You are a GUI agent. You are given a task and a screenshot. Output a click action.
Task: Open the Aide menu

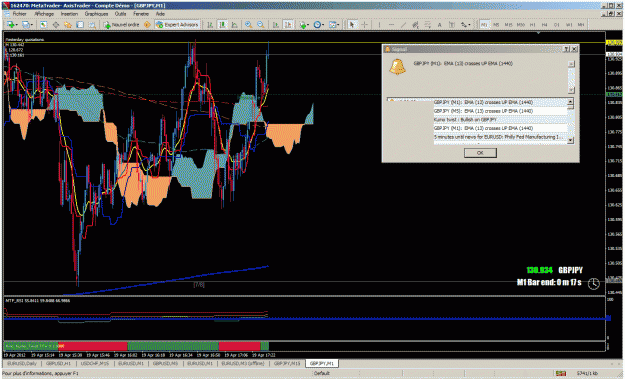pyautogui.click(x=160, y=14)
